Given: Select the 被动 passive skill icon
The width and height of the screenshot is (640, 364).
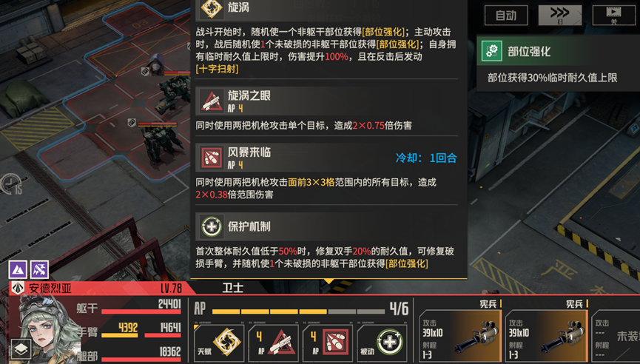Looking at the screenshot, I should (382, 343).
